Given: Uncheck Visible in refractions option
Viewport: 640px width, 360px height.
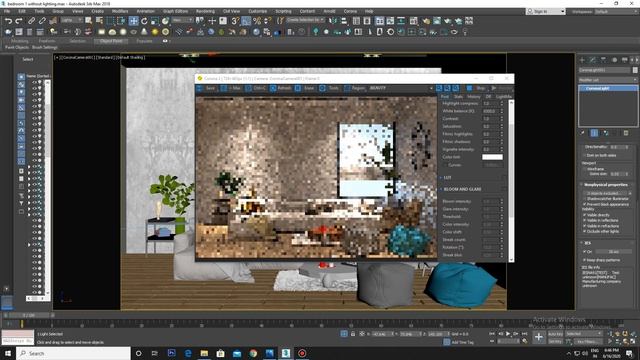Looking at the screenshot, I should pos(584,226).
